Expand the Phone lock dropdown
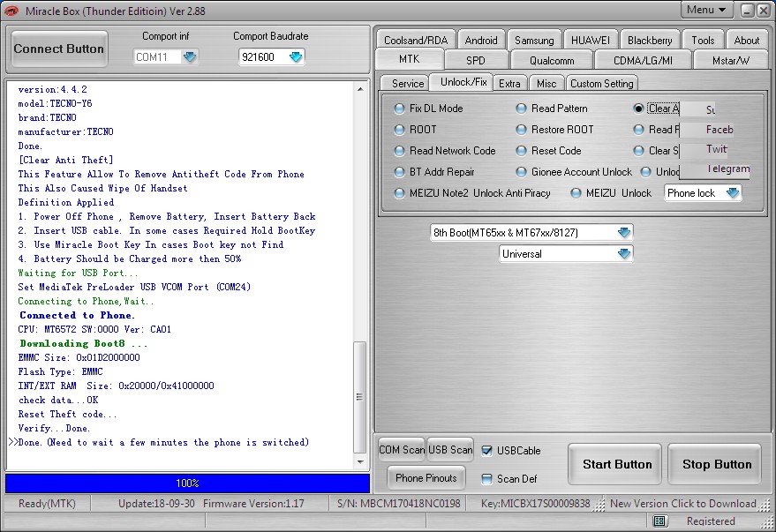Image resolution: width=776 pixels, height=532 pixels. pyautogui.click(x=733, y=193)
